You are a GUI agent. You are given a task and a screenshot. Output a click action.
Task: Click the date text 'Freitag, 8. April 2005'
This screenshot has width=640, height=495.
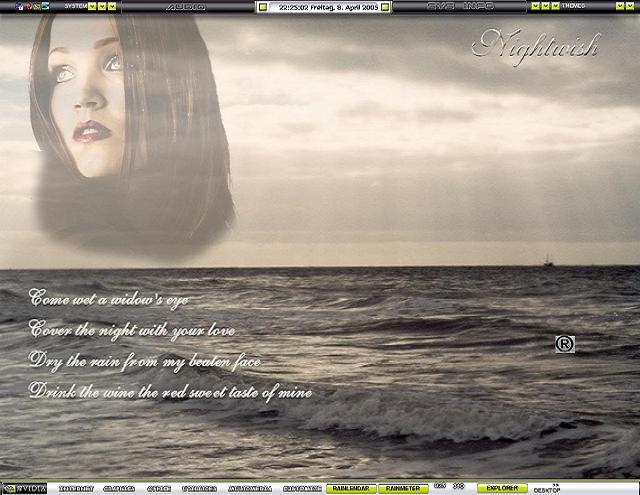(344, 7)
